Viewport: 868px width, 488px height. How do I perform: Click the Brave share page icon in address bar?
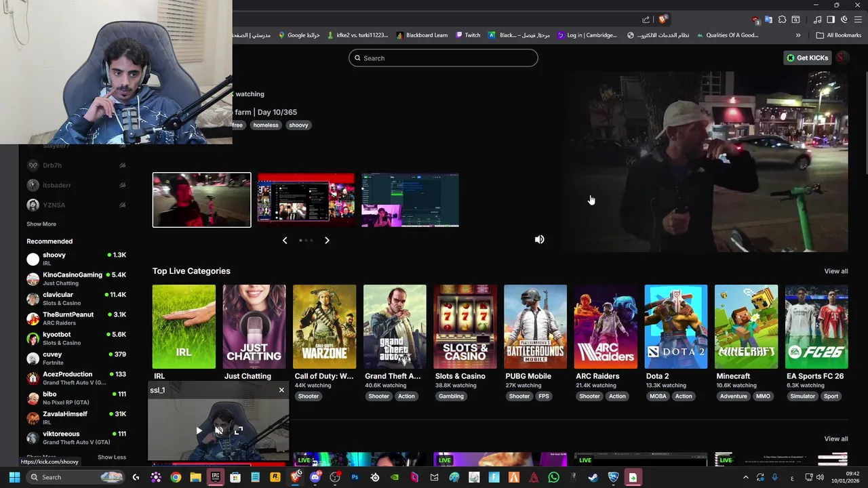coord(646,20)
